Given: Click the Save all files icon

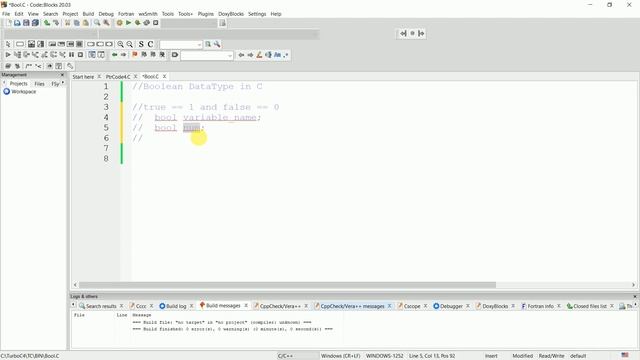Looking at the screenshot, I should pos(36,23).
